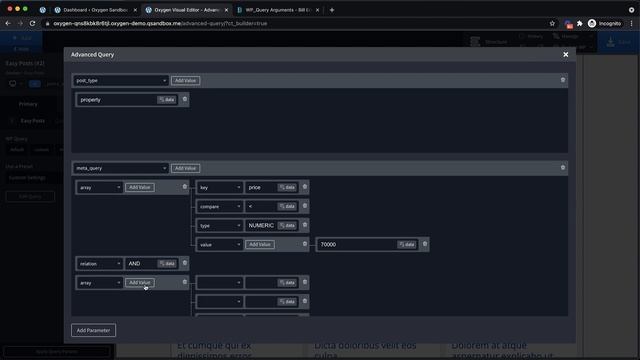Delete the 70000 value via its trash icon
Screen dimensions: 640x360
pos(424,244)
